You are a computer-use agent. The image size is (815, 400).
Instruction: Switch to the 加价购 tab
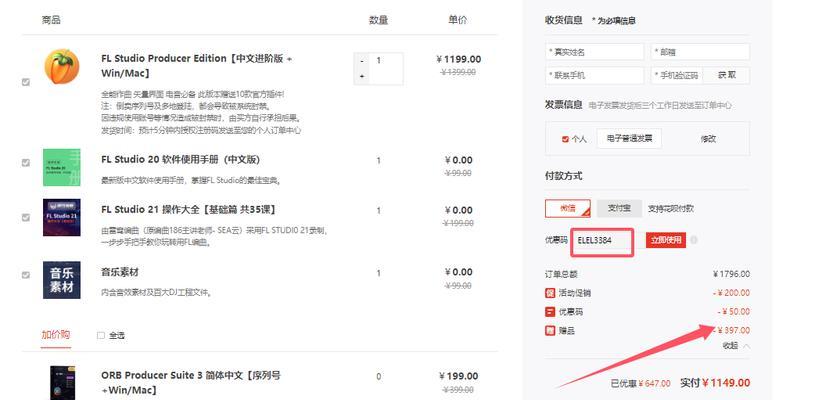click(56, 335)
